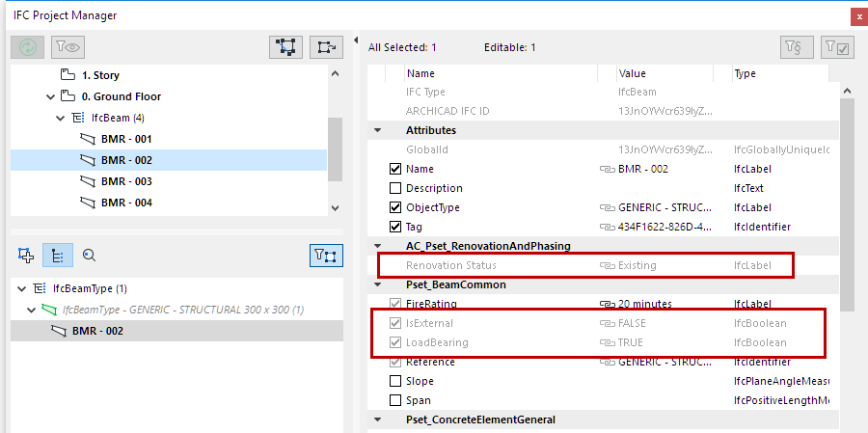Select BMR - 002 under IfcBeamType
The height and width of the screenshot is (433, 868).
pyautogui.click(x=97, y=331)
